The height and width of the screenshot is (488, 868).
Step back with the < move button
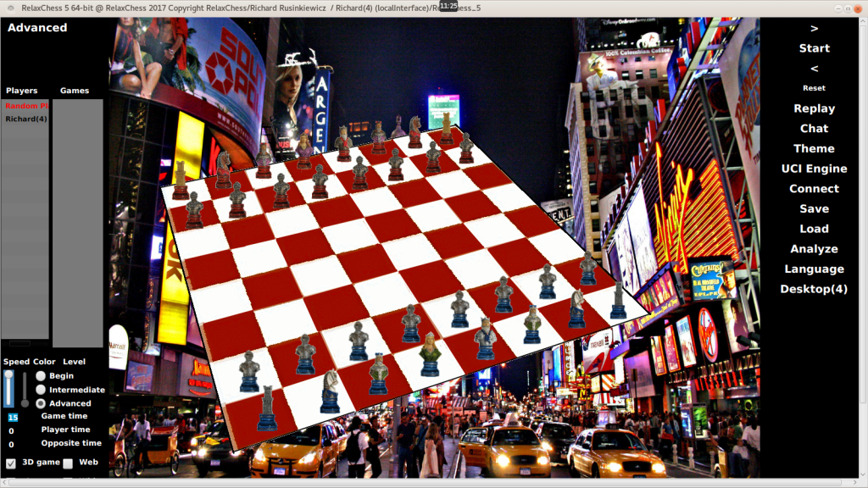[x=815, y=69]
